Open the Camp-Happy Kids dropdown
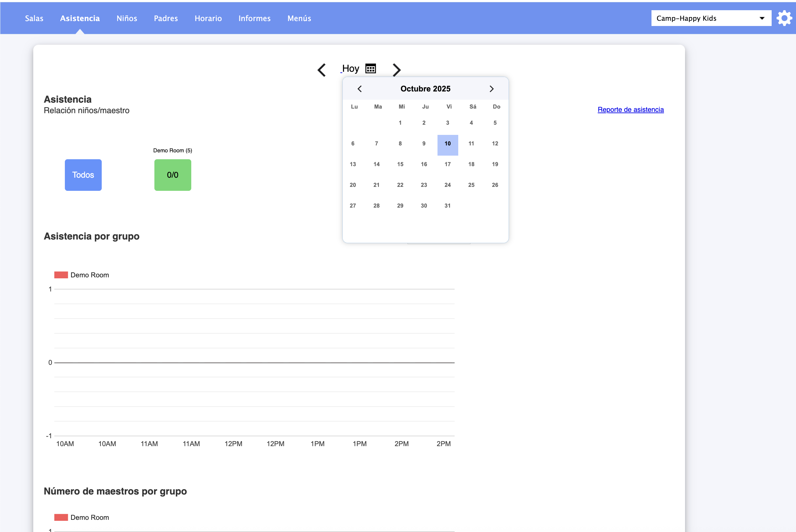This screenshot has height=532, width=796. click(711, 18)
